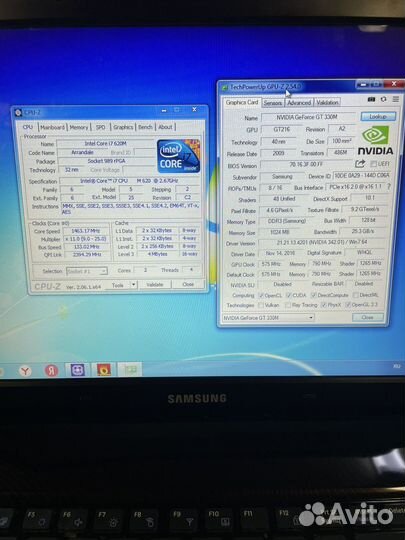Click the Memory Type DDR3 field
Viewport: 405px width, 540px height.
click(287, 221)
